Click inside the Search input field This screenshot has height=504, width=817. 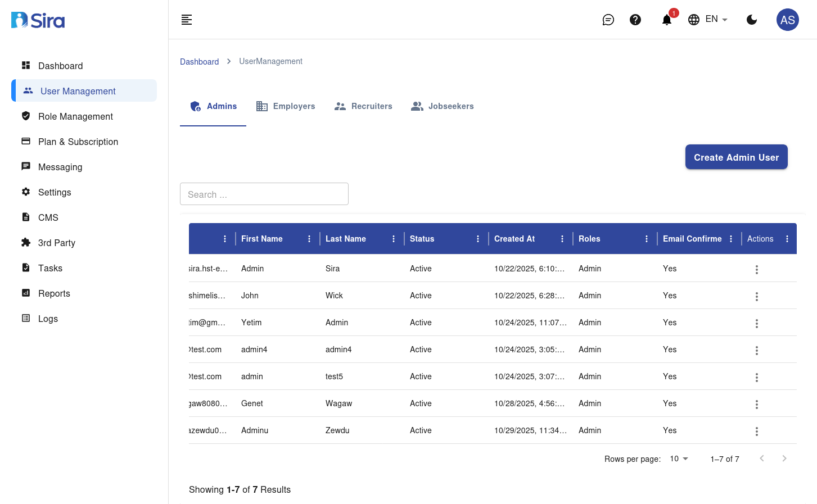click(264, 193)
